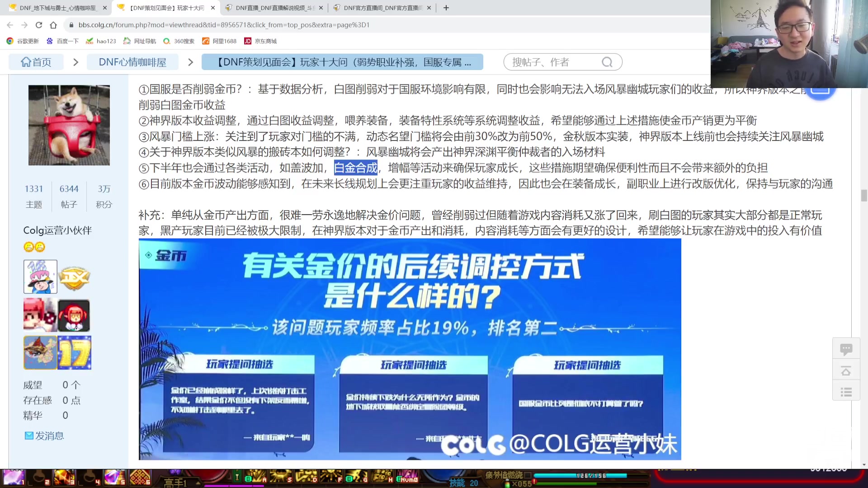This screenshot has width=868, height=488.
Task: Open hao123 bookmark
Action: point(101,41)
